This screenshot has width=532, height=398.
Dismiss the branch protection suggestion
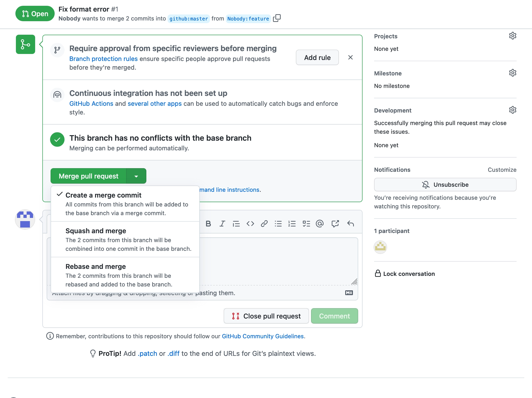coord(350,57)
